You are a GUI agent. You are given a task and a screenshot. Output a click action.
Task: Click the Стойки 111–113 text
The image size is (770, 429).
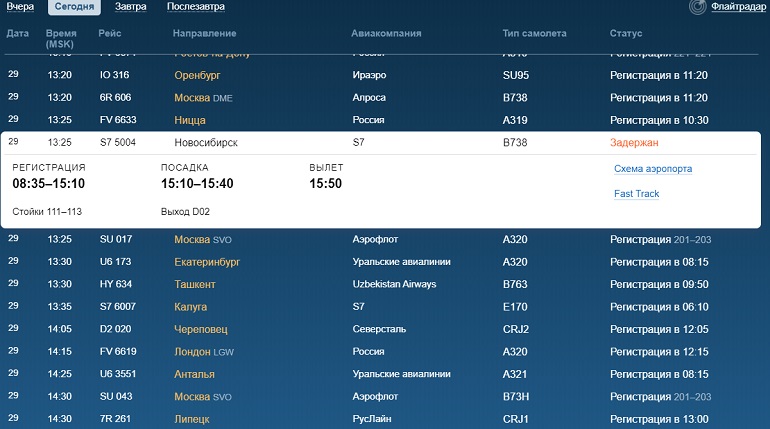pyautogui.click(x=47, y=212)
